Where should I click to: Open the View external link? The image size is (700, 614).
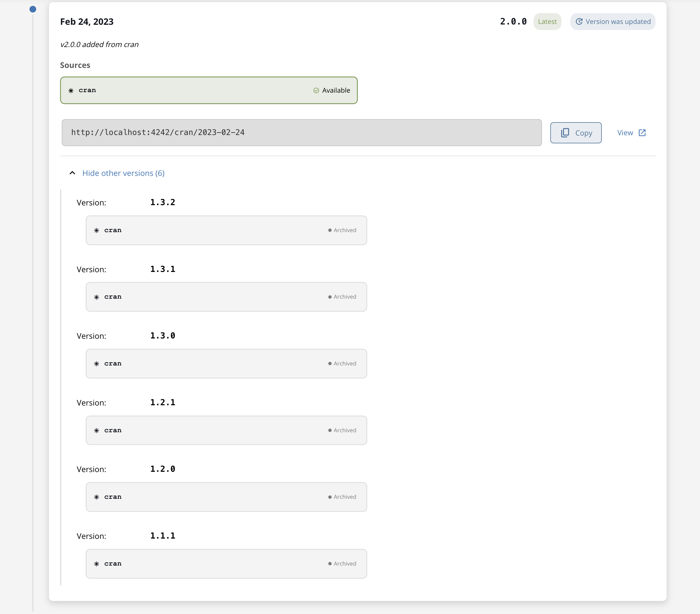pyautogui.click(x=631, y=132)
